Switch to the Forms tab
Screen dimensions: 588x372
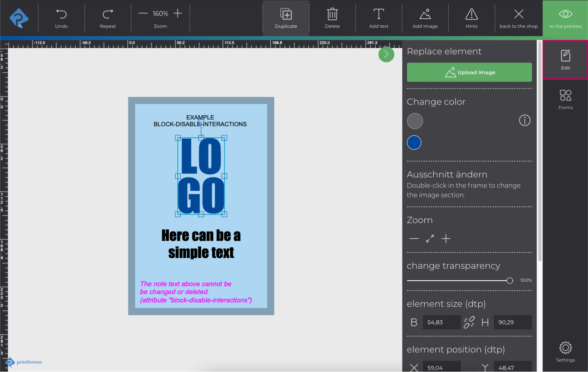(x=565, y=100)
